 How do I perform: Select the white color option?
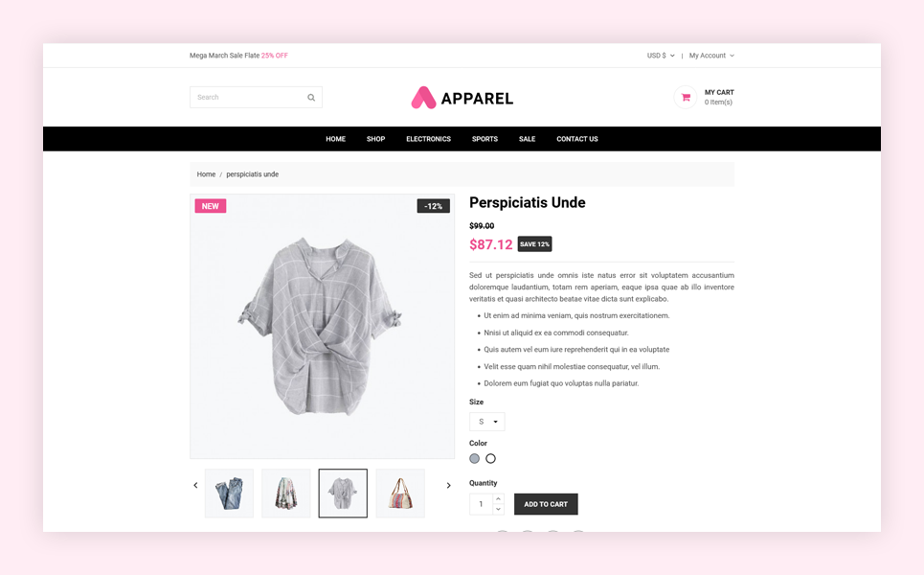tap(490, 458)
